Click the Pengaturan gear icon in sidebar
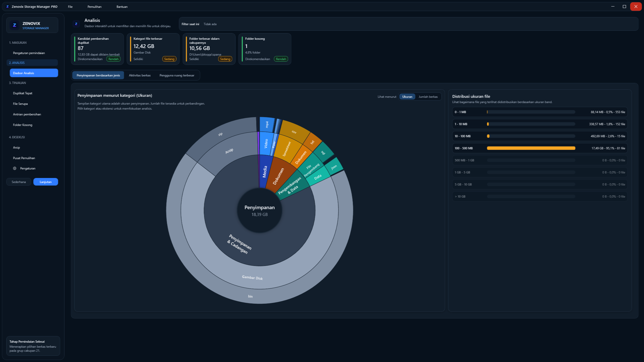 (15, 168)
